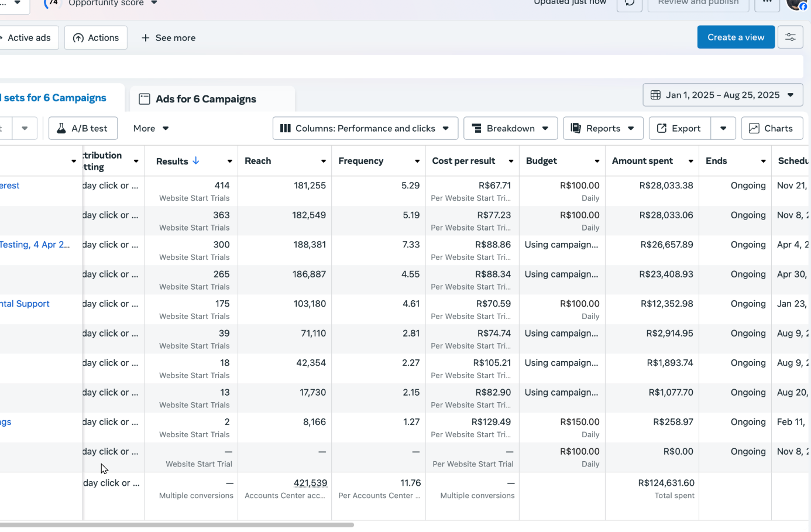Open the filter settings icon beside Create a view
The width and height of the screenshot is (811, 532).
coord(790,37)
